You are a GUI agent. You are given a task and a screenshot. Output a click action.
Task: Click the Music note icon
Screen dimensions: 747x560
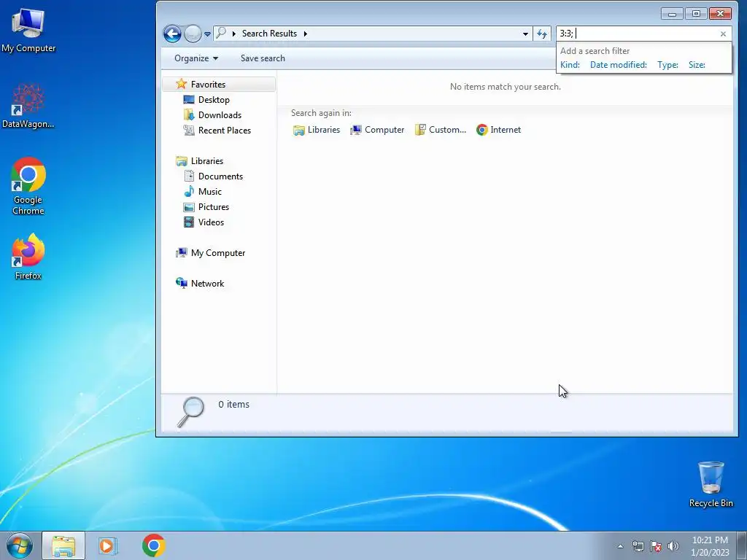(x=189, y=192)
